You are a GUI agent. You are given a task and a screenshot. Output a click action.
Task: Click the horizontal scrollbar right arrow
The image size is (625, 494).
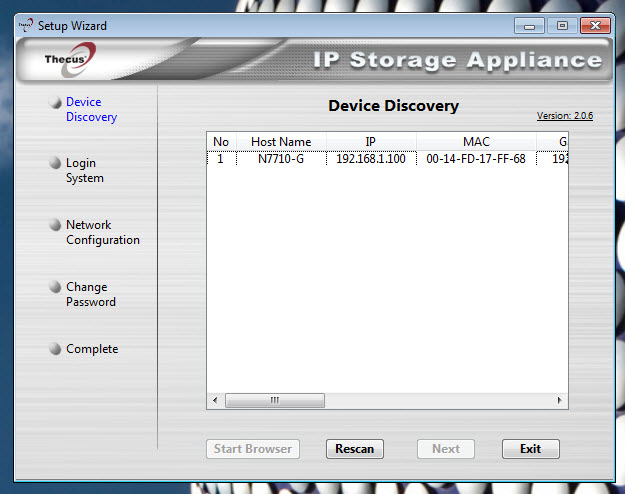pyautogui.click(x=560, y=400)
